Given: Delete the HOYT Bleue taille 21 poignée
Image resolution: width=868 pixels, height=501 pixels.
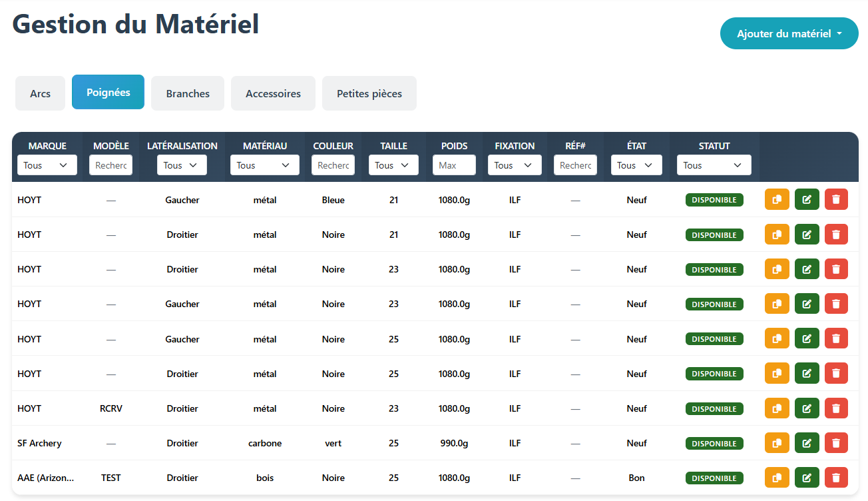Looking at the screenshot, I should 836,199.
